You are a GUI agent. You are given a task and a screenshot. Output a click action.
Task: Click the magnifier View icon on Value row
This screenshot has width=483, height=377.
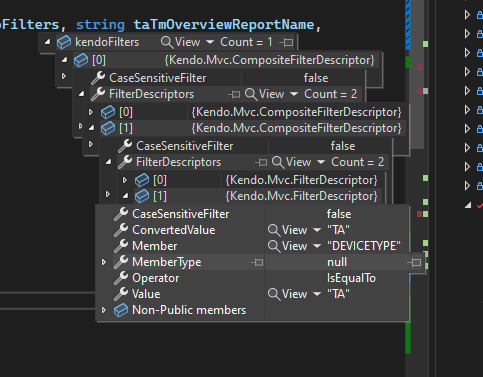(x=274, y=294)
